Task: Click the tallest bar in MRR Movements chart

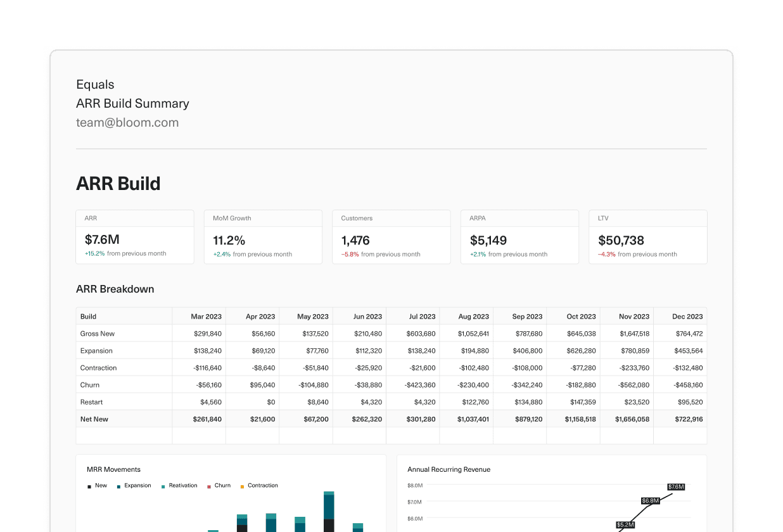Action: click(328, 510)
